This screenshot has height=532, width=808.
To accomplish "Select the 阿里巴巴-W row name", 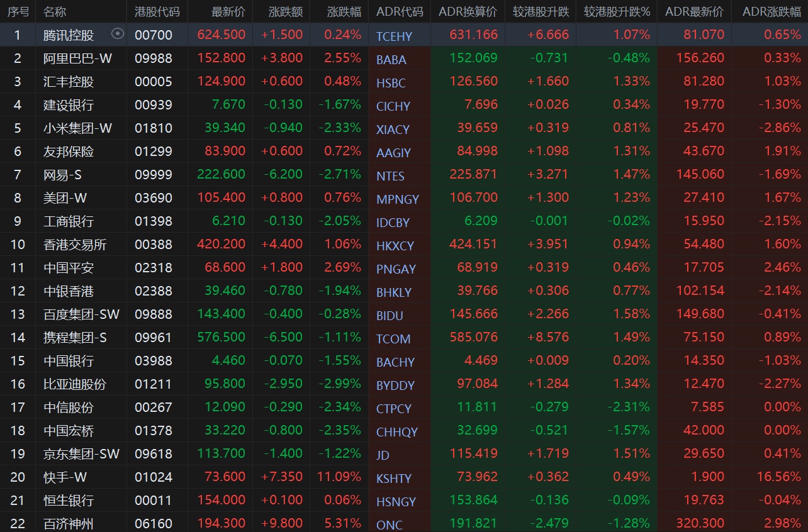I will (x=77, y=58).
